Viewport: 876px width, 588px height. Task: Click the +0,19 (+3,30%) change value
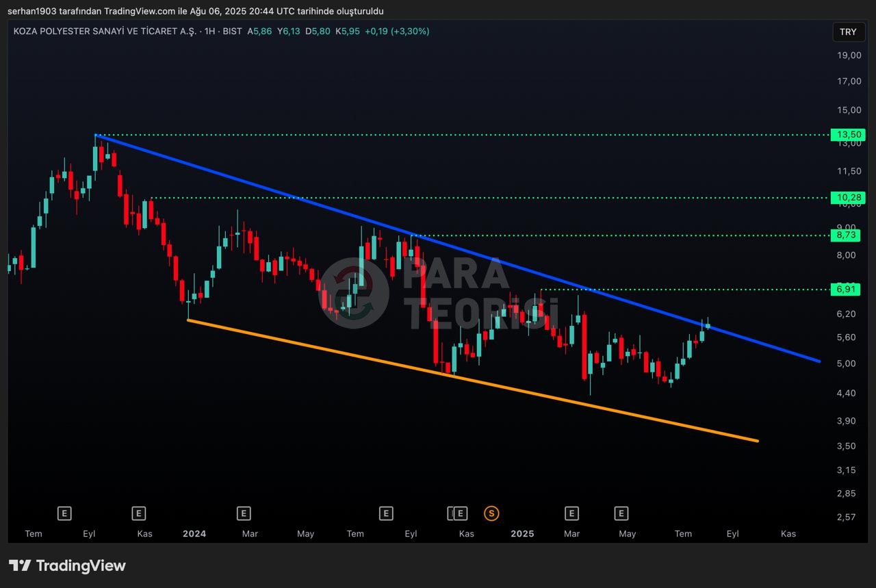[397, 31]
